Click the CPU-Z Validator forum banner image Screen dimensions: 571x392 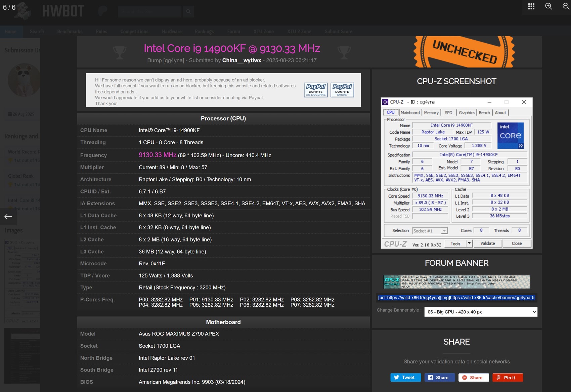456,282
